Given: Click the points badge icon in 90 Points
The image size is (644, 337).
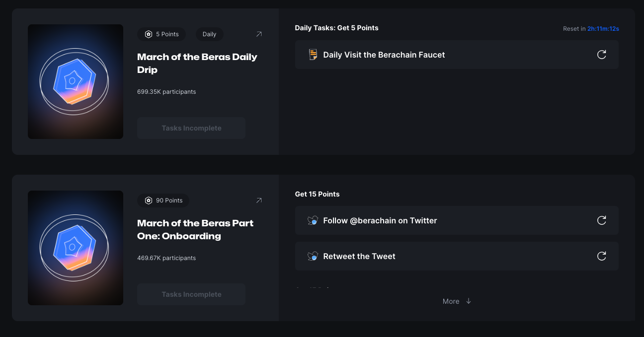Looking at the screenshot, I should (148, 201).
